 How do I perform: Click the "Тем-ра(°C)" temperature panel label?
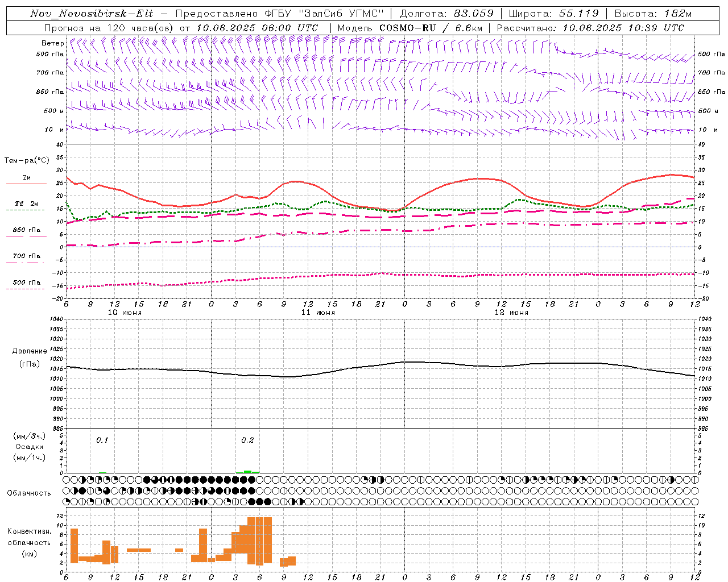[27, 161]
